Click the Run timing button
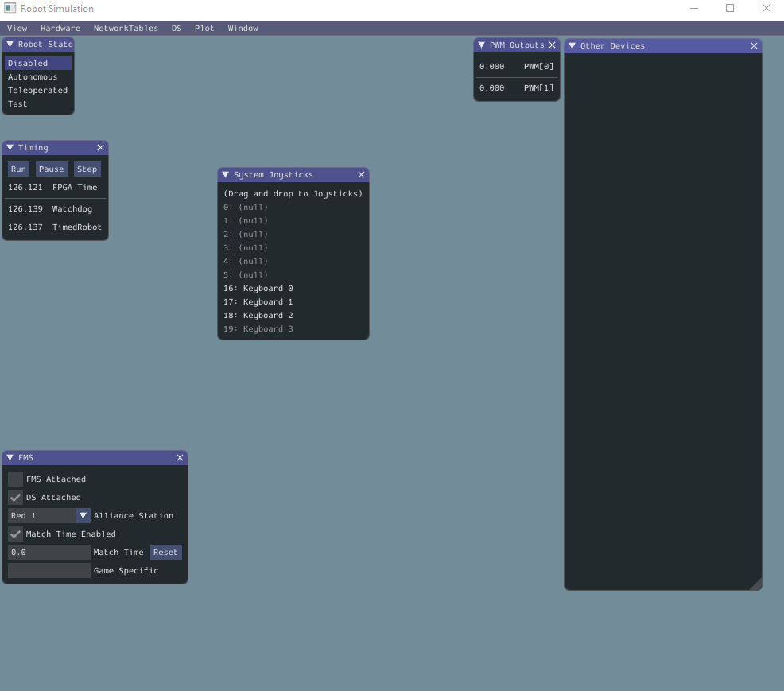 (18, 169)
